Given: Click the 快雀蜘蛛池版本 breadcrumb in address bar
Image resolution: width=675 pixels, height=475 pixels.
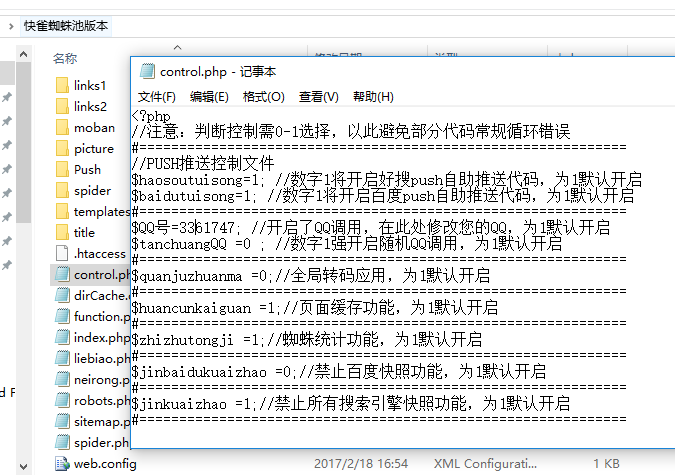Looking at the screenshot, I should pos(66,26).
